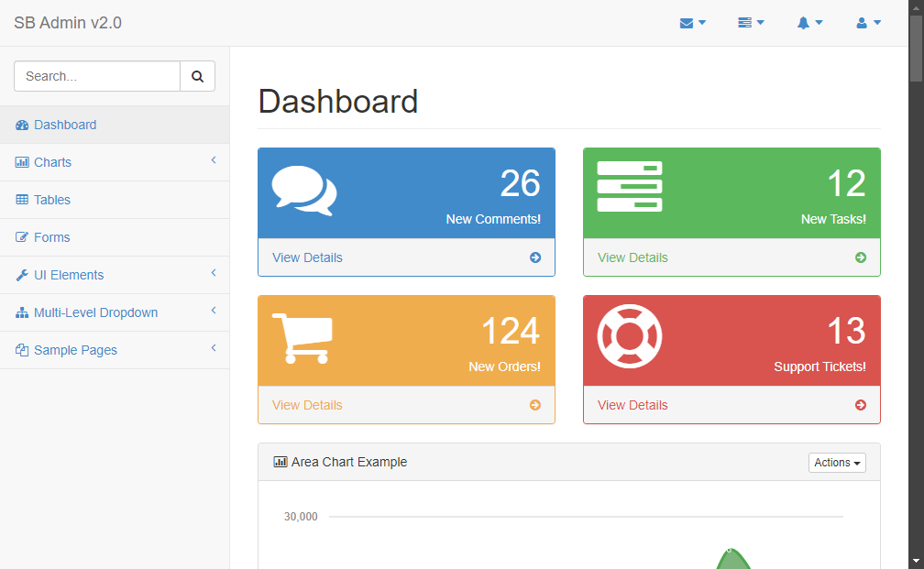
Task: Click the Multi-Level Dropdown sitemap icon
Action: click(x=22, y=312)
